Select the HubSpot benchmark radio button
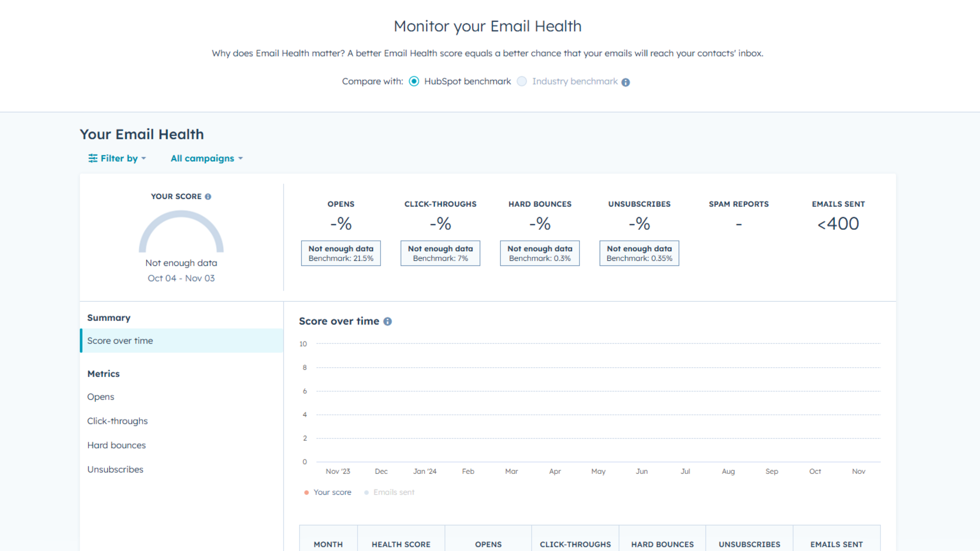This screenshot has width=980, height=551. (x=414, y=81)
